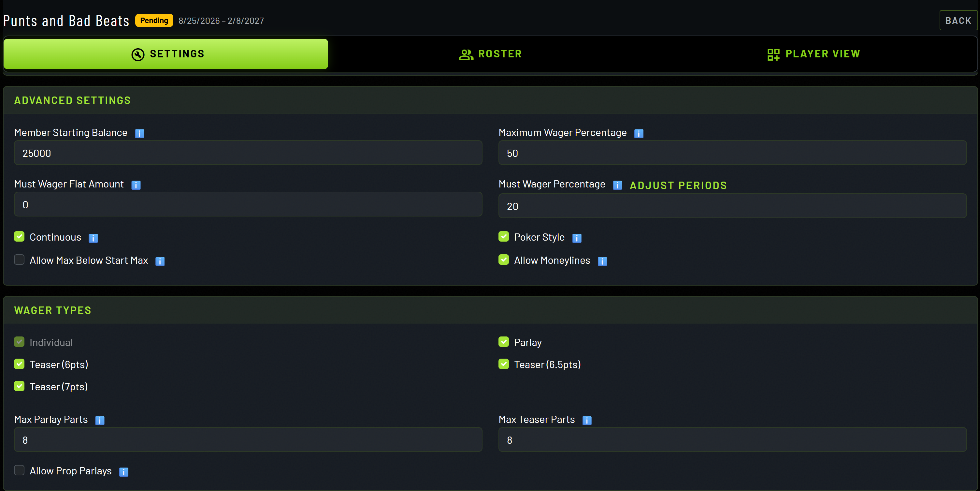
Task: Click info icon beside Max Teaser Parts
Action: pyautogui.click(x=587, y=420)
